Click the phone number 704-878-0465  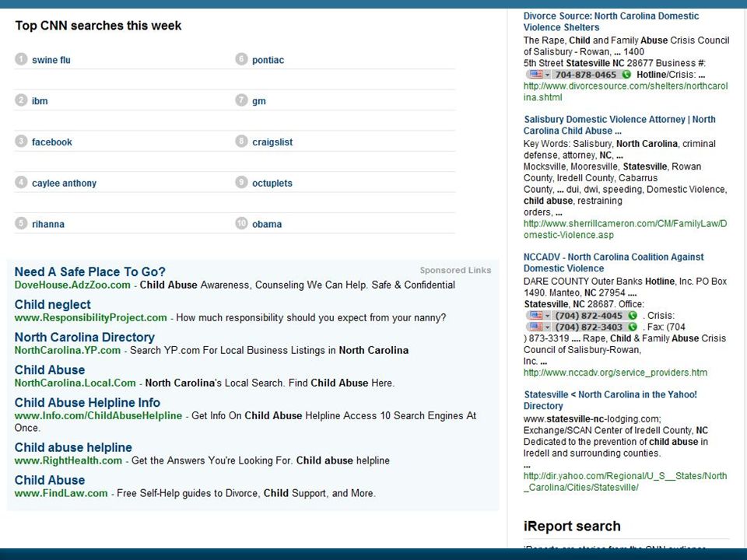tap(585, 75)
